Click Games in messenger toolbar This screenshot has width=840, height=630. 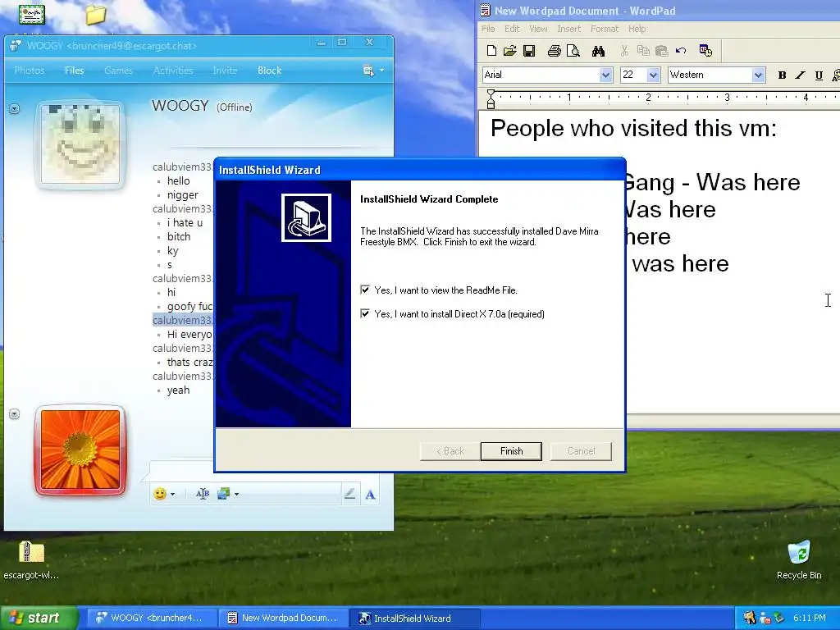[x=118, y=71]
